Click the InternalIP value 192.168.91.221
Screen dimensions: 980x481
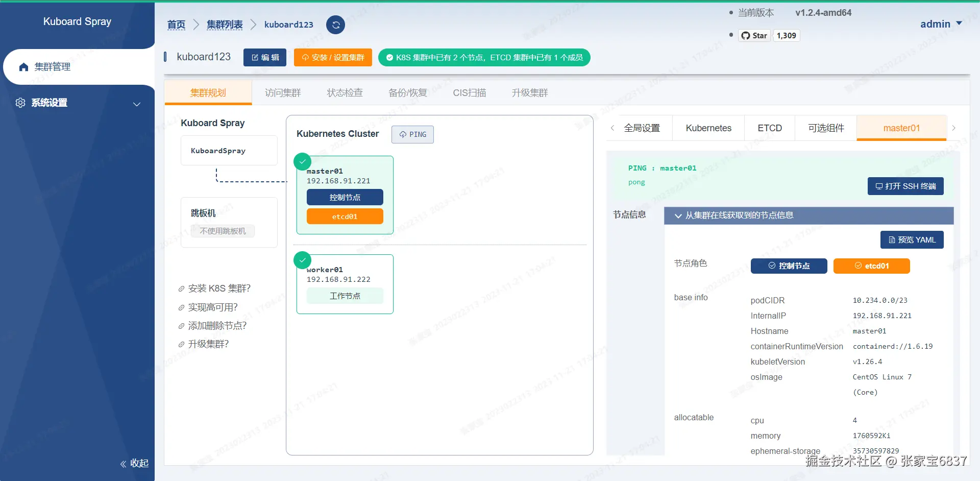[882, 316]
